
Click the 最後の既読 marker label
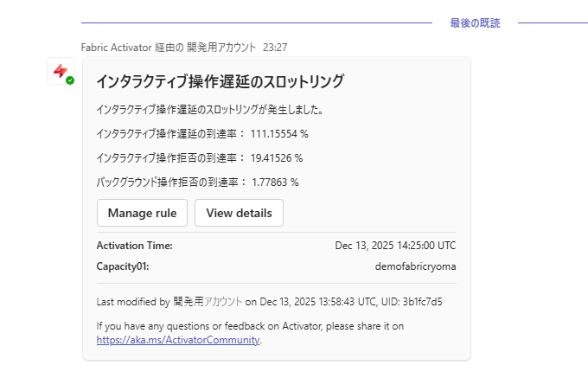tap(475, 23)
